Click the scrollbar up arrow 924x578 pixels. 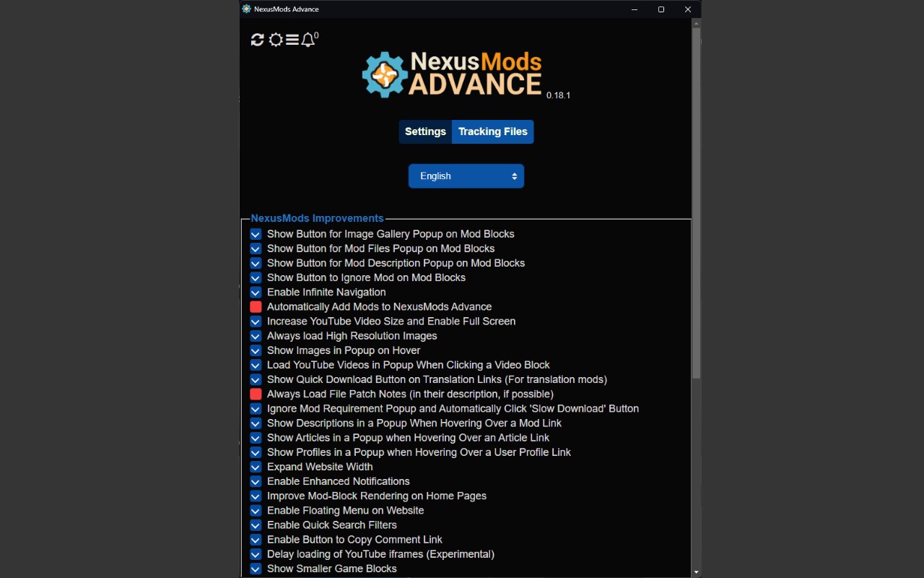click(696, 23)
